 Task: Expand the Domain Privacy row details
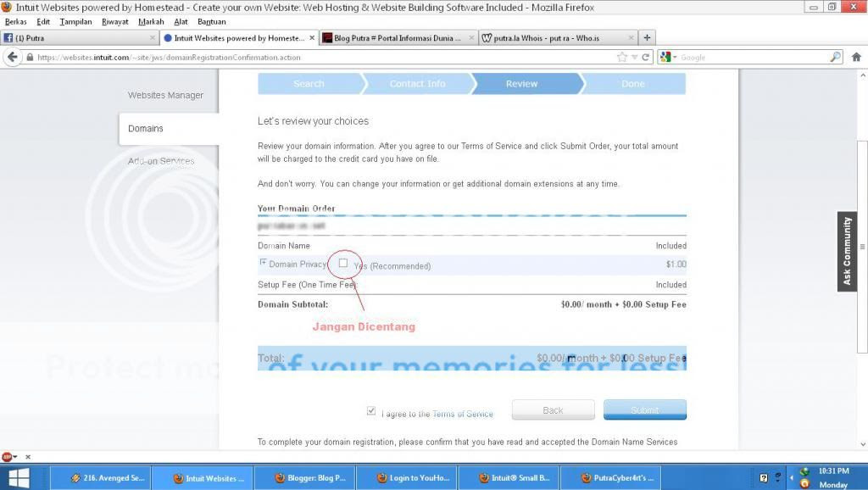coord(263,262)
